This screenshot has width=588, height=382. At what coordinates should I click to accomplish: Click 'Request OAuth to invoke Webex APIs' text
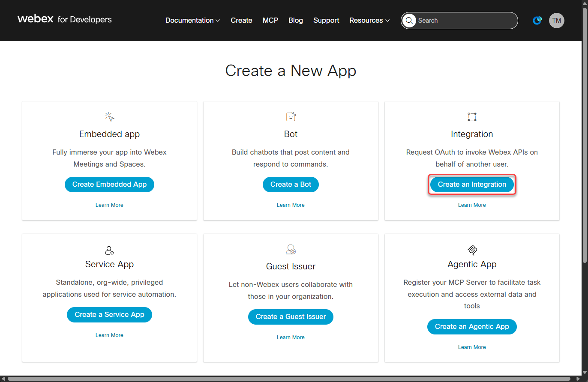(472, 158)
